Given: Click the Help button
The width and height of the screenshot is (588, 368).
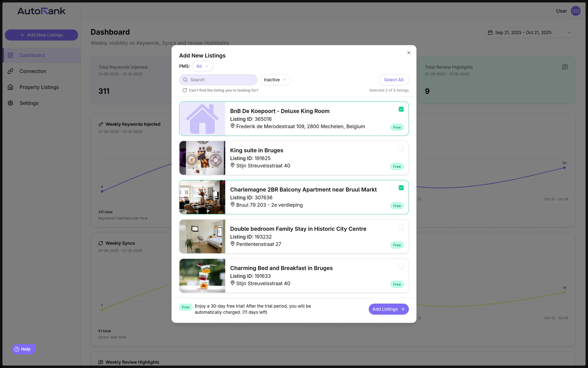Looking at the screenshot, I should [x=23, y=349].
